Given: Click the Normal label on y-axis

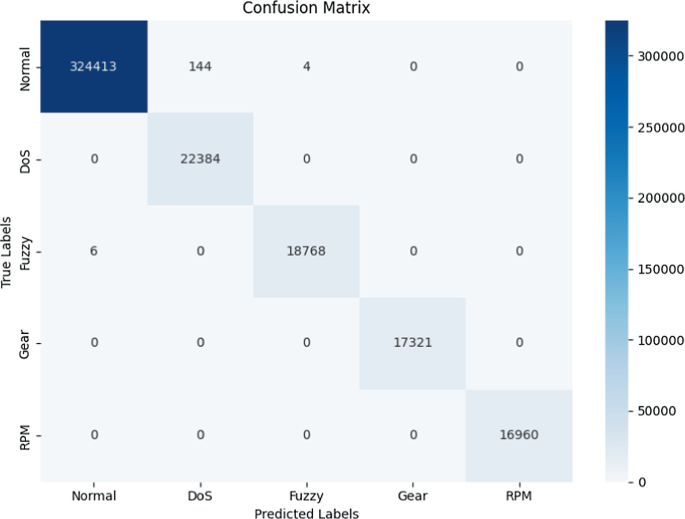Looking at the screenshot, I should coord(25,69).
